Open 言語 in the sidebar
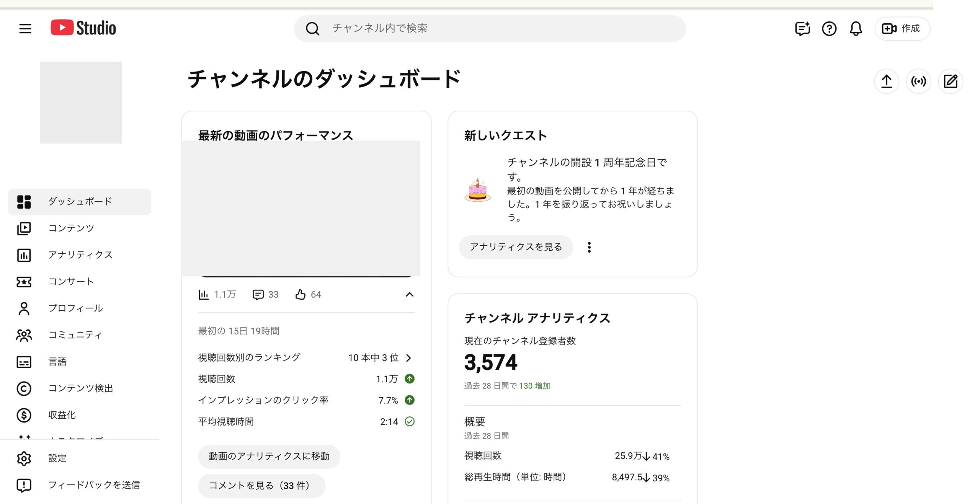Screen dimensions: 980x504 80,362
